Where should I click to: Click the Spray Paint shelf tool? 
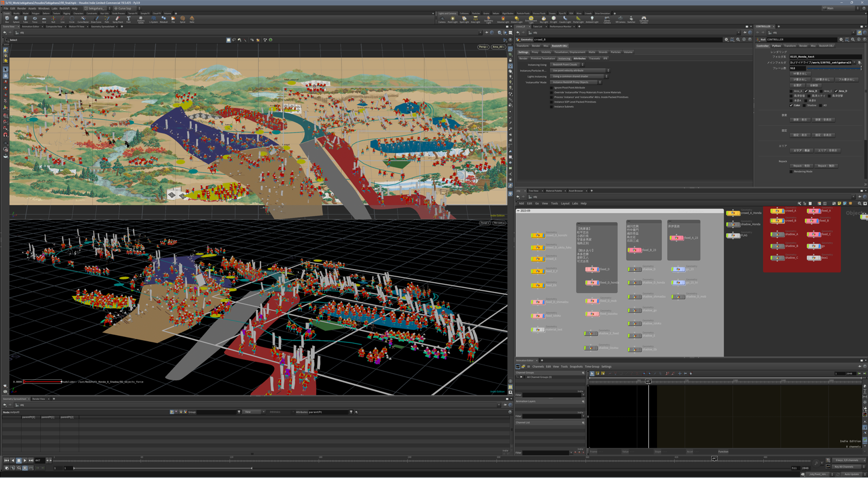117,19
